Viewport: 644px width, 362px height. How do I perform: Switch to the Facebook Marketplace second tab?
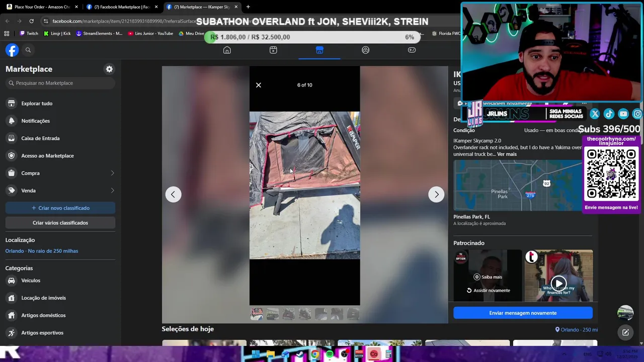pos(122,7)
